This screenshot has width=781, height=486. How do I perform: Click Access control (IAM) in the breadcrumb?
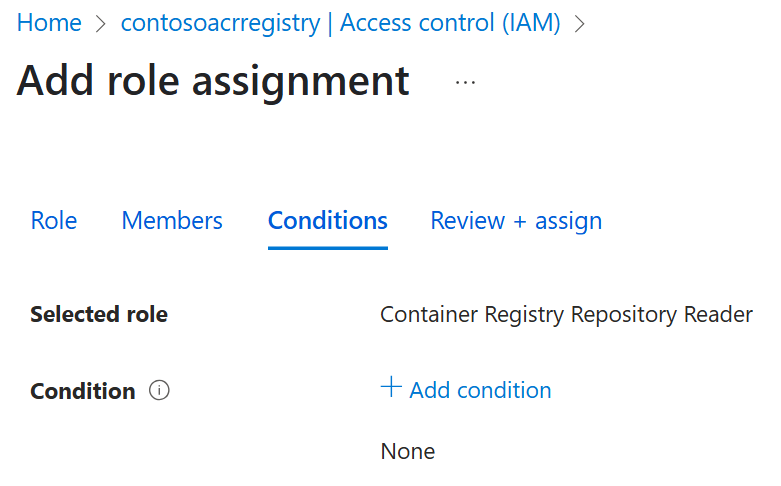pos(450,23)
